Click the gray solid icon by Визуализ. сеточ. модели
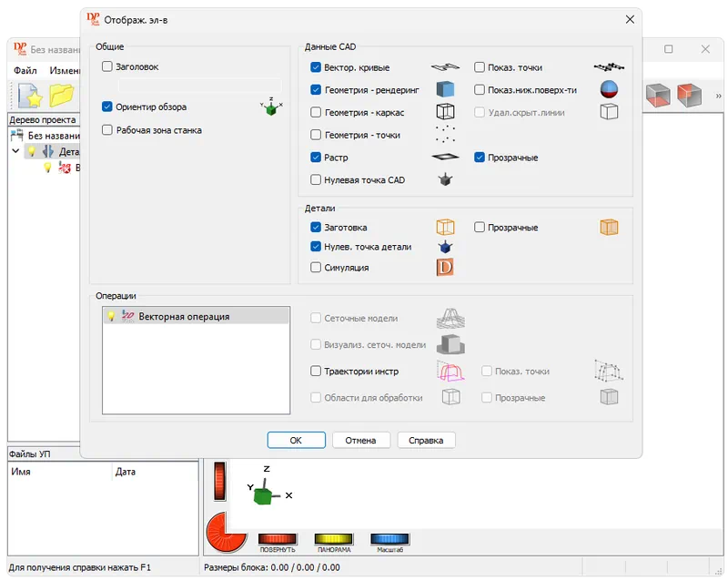The image size is (728, 581). [450, 344]
